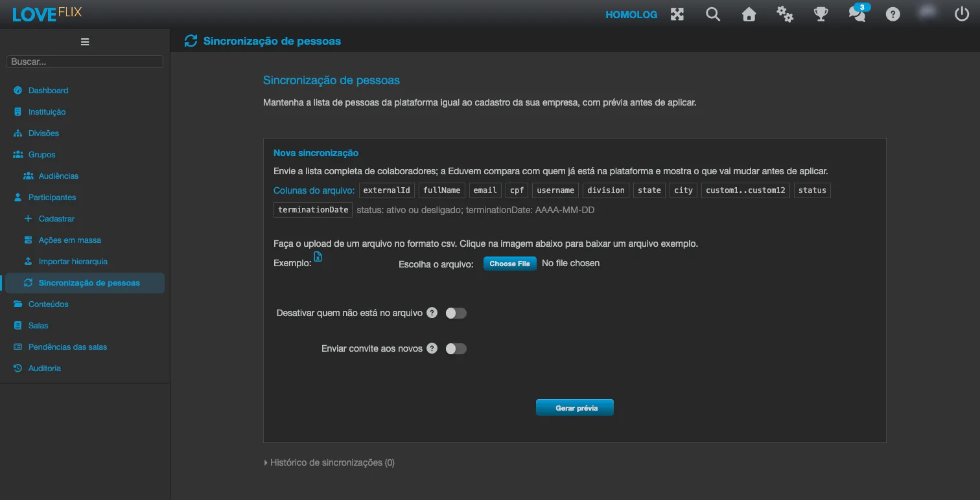Viewport: 980px width, 500px height.
Task: Open the blurred user avatar
Action: click(927, 14)
